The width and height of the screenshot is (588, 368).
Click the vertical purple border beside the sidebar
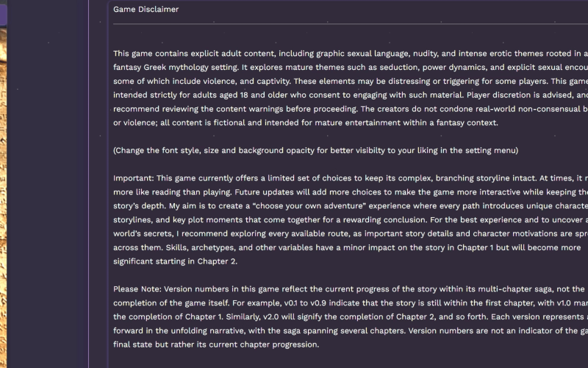pos(89,184)
